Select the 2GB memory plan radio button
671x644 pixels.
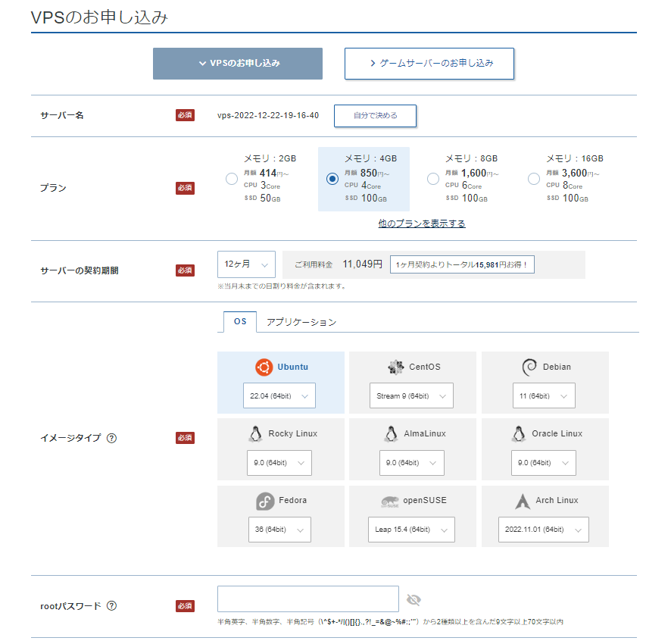(232, 179)
